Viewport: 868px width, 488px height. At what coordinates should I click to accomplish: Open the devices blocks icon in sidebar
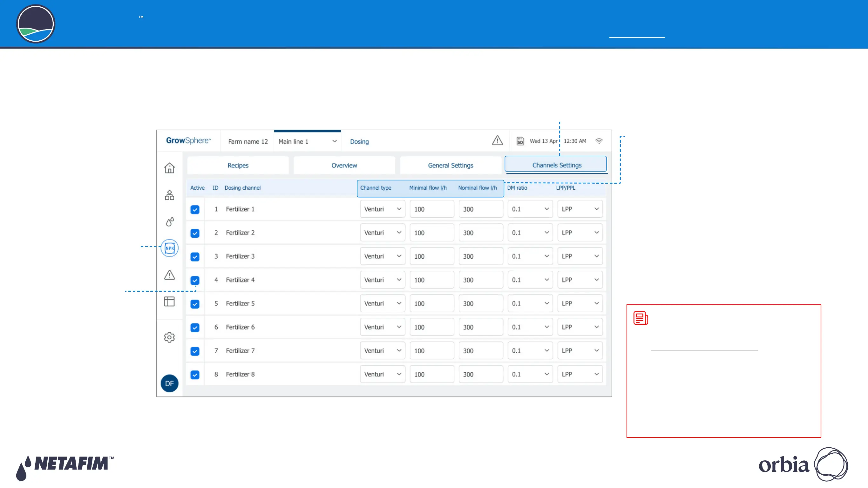pyautogui.click(x=169, y=195)
